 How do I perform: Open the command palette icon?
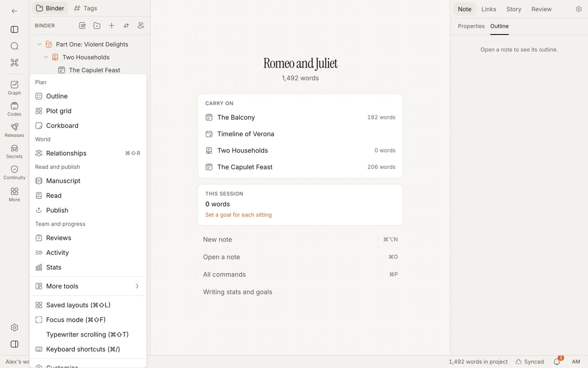tap(14, 63)
